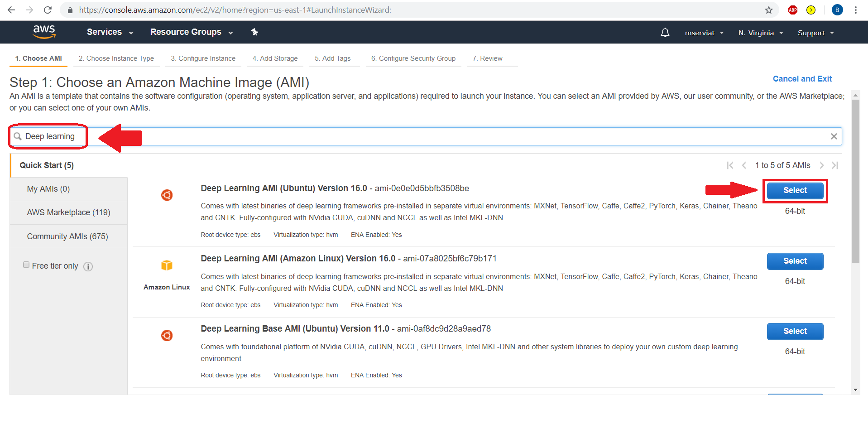The width and height of the screenshot is (868, 429).
Task: Switch to the Choose Instance Type step
Action: coord(116,58)
